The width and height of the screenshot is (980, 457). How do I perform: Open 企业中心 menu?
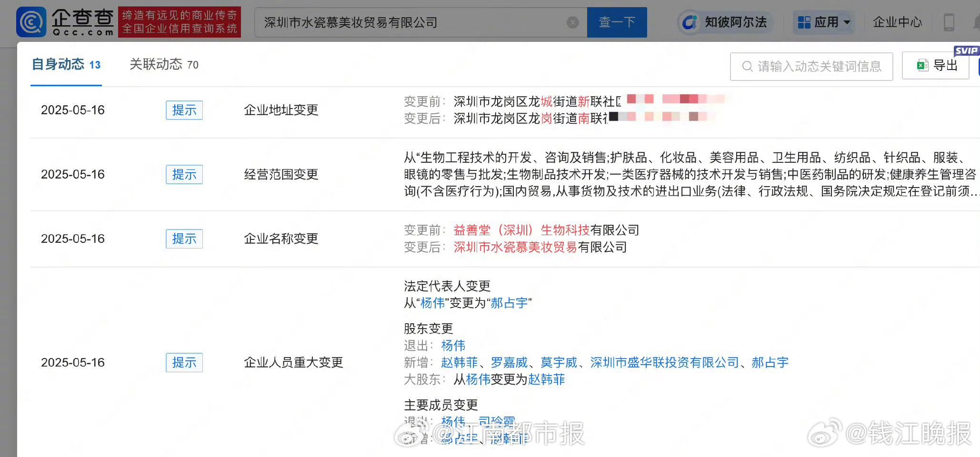click(898, 22)
